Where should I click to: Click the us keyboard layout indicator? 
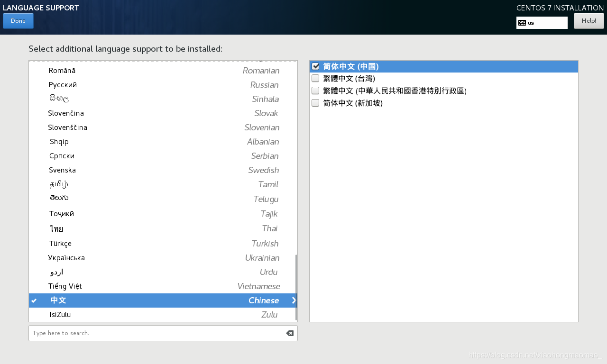[542, 23]
